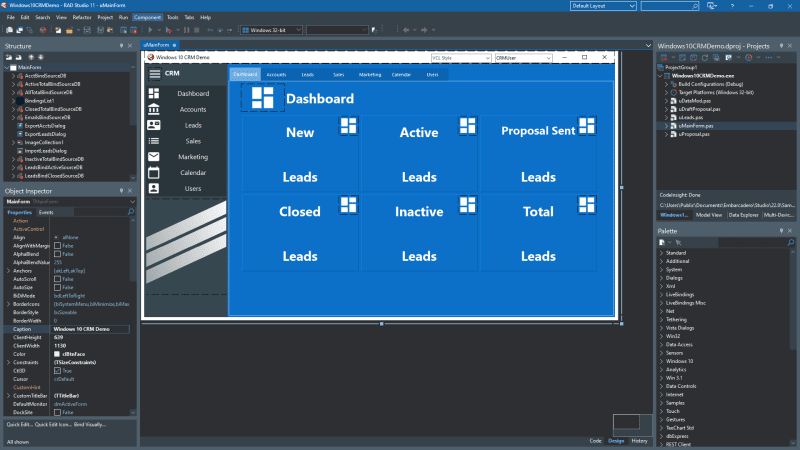Click the Caption property value field
800x450 pixels.
pos(92,328)
